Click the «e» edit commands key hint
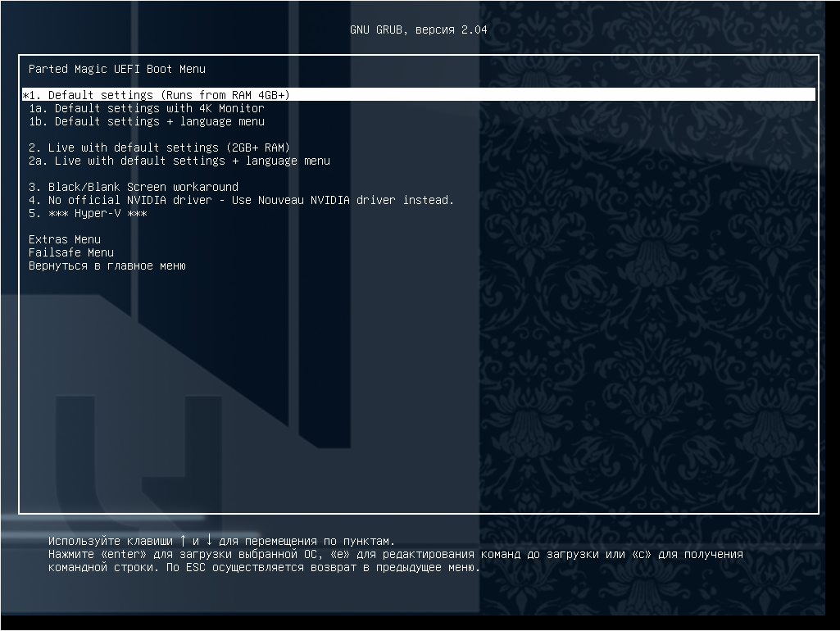Image resolution: width=840 pixels, height=631 pixels. (x=340, y=554)
